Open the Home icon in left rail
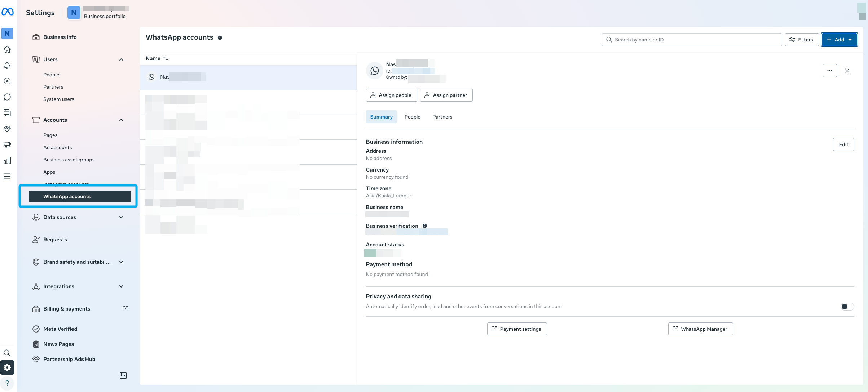This screenshot has height=392, width=868. click(7, 49)
